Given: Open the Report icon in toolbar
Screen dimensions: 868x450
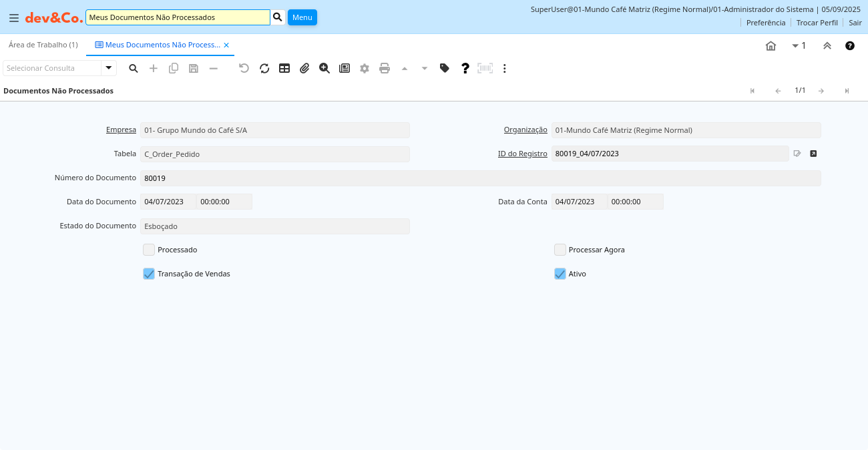Looking at the screenshot, I should click(345, 68).
